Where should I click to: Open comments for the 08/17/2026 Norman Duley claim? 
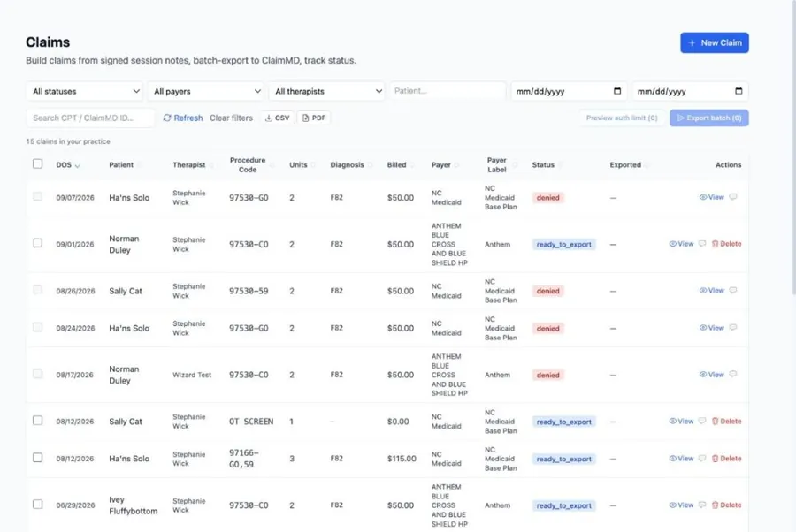tap(733, 375)
